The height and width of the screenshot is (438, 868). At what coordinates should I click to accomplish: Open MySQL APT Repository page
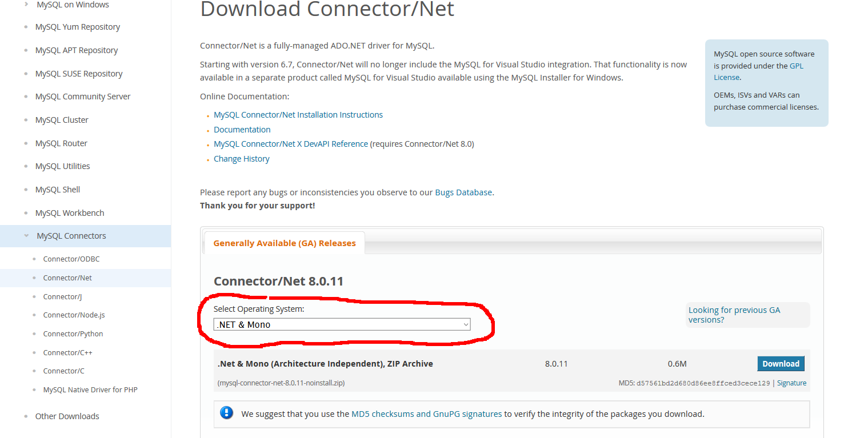pos(77,50)
